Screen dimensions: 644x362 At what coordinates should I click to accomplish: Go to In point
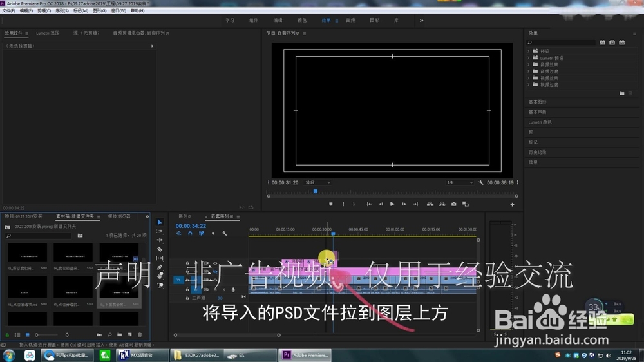[369, 204]
